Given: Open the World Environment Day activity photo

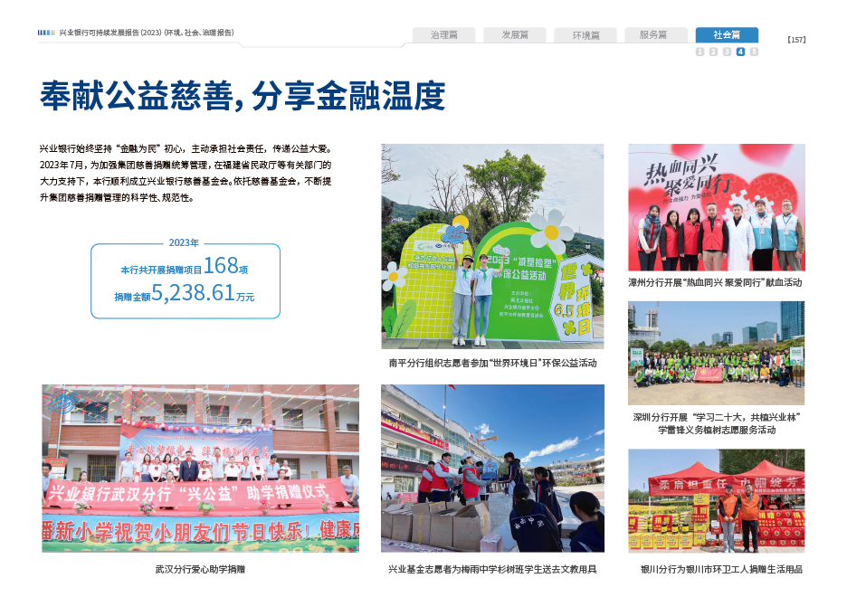Looking at the screenshot, I should coord(492,245).
